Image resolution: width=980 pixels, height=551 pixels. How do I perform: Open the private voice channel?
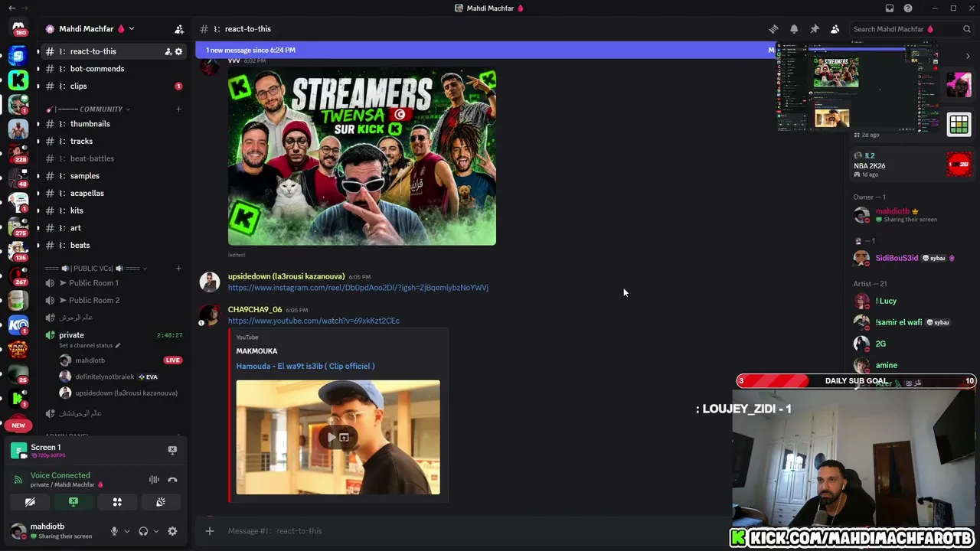tap(114, 335)
